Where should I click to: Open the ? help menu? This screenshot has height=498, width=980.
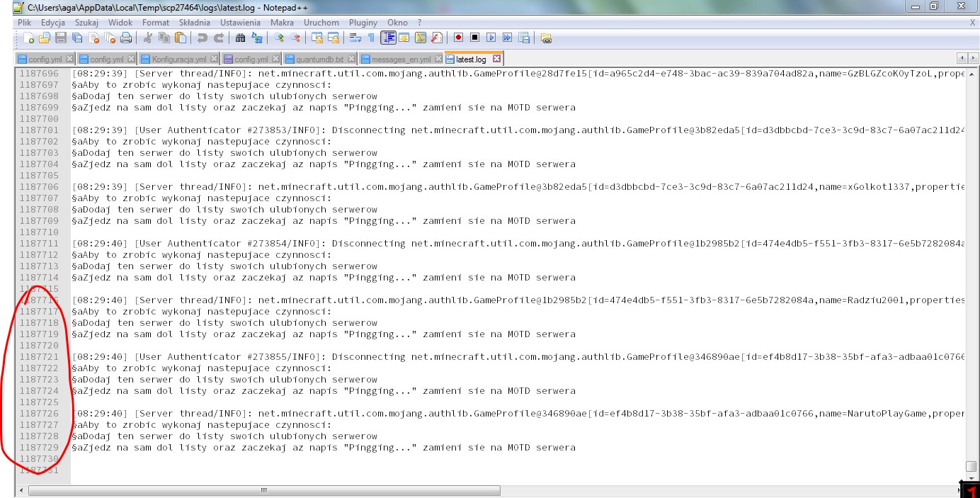(419, 23)
